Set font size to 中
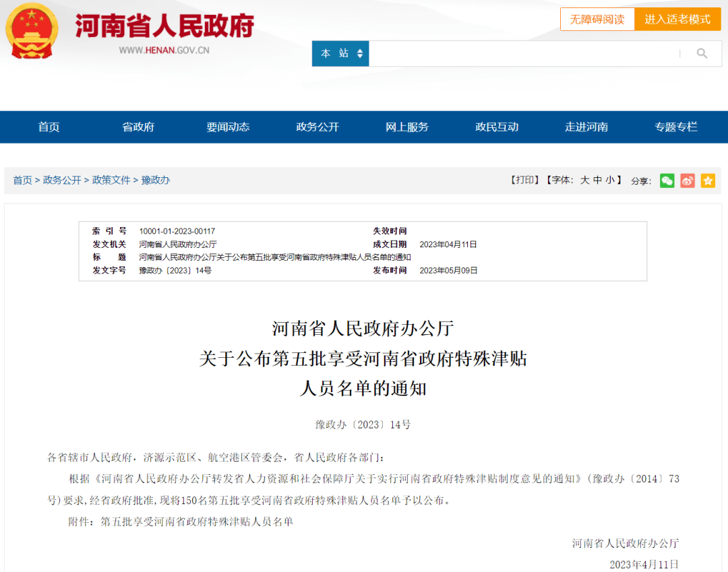 tap(597, 180)
